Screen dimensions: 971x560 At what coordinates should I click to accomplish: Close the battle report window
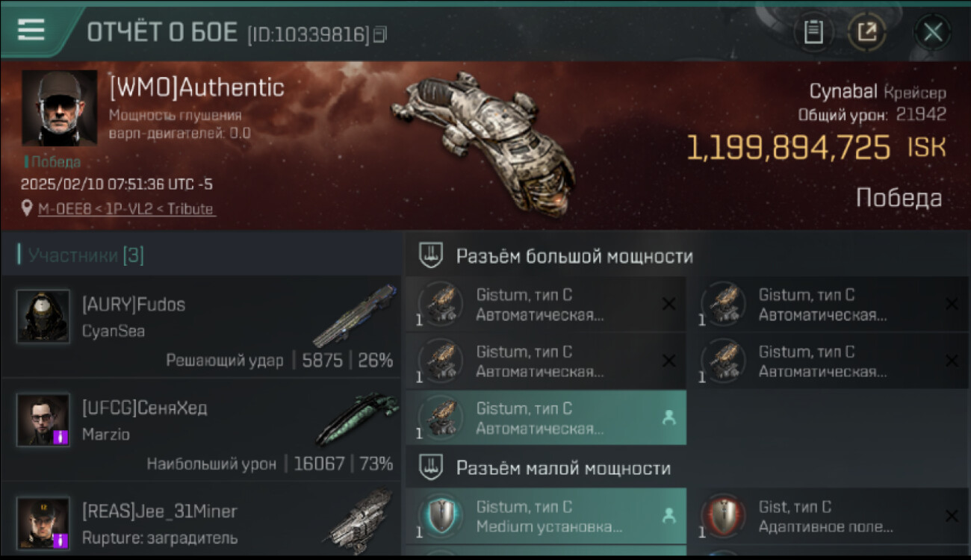pyautogui.click(x=932, y=32)
